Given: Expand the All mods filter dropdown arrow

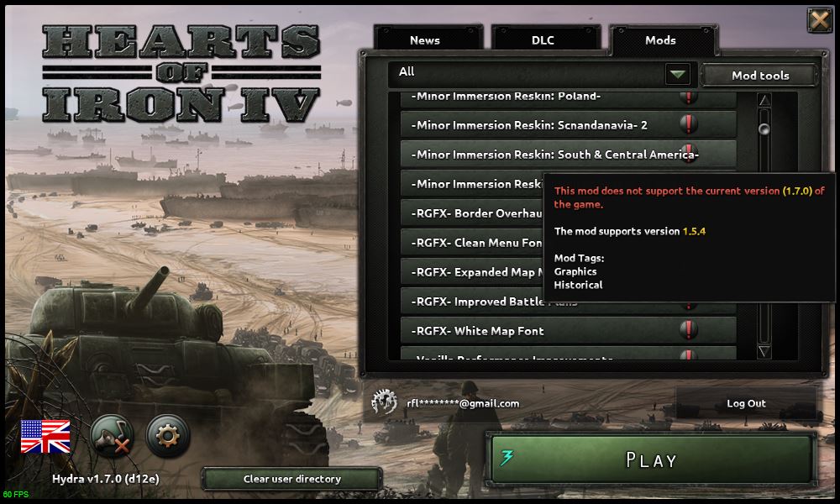Looking at the screenshot, I should [678, 74].
